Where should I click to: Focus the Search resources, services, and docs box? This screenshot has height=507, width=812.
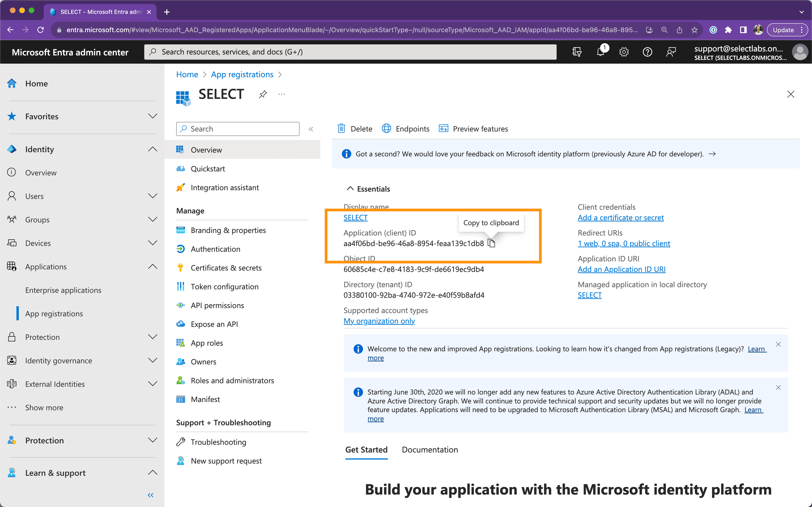pos(350,52)
